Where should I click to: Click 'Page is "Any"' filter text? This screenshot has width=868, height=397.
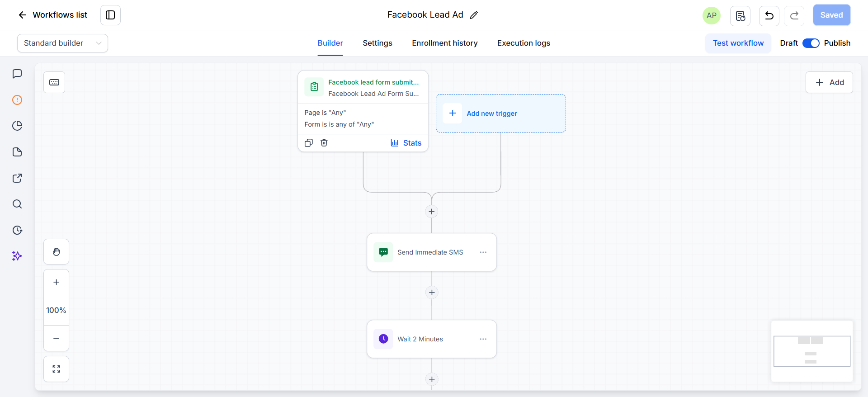[x=325, y=113]
